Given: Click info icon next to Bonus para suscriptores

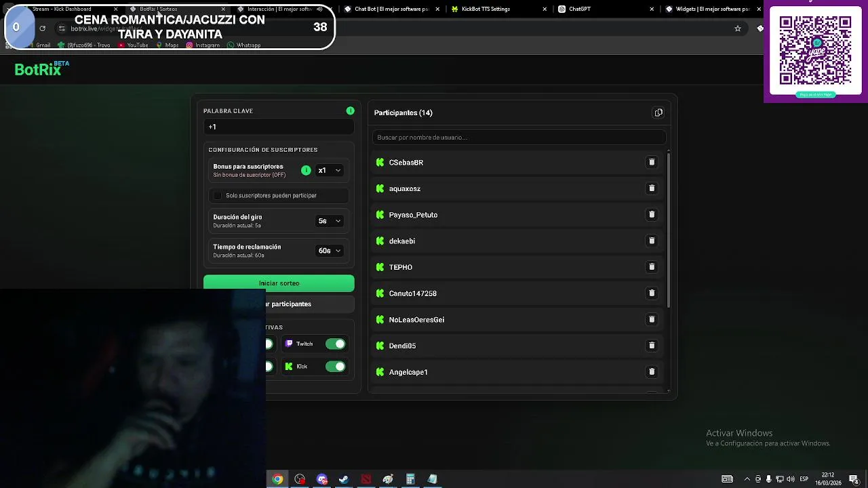Looking at the screenshot, I should click(x=306, y=170).
